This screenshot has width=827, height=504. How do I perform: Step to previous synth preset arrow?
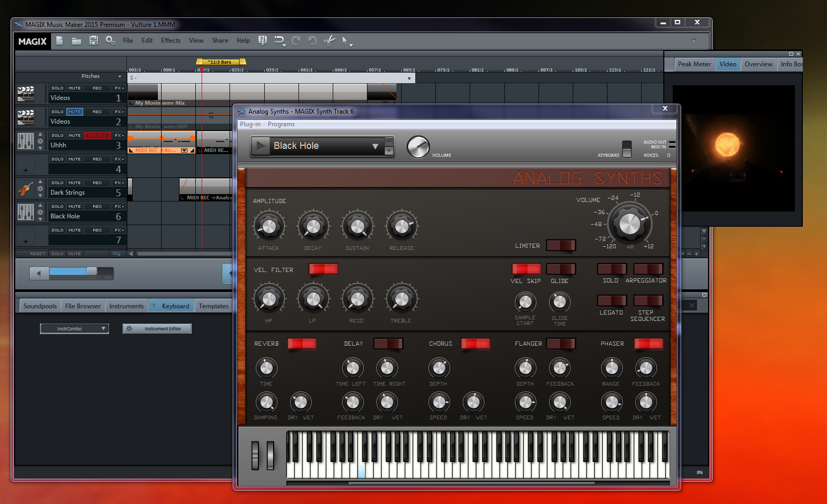tap(390, 141)
